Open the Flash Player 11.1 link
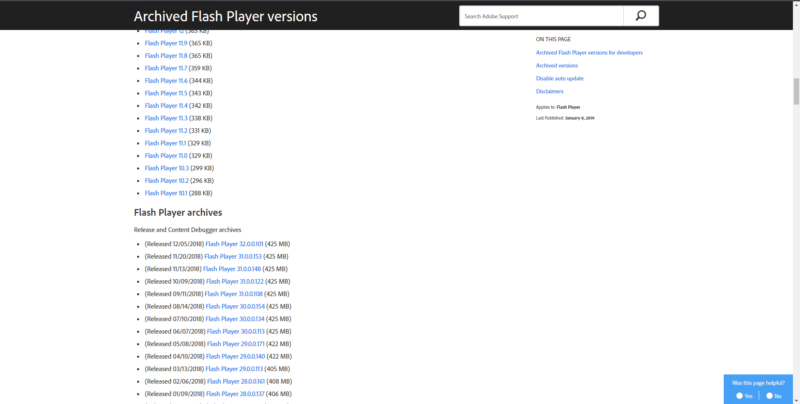This screenshot has height=404, width=800. [x=165, y=143]
